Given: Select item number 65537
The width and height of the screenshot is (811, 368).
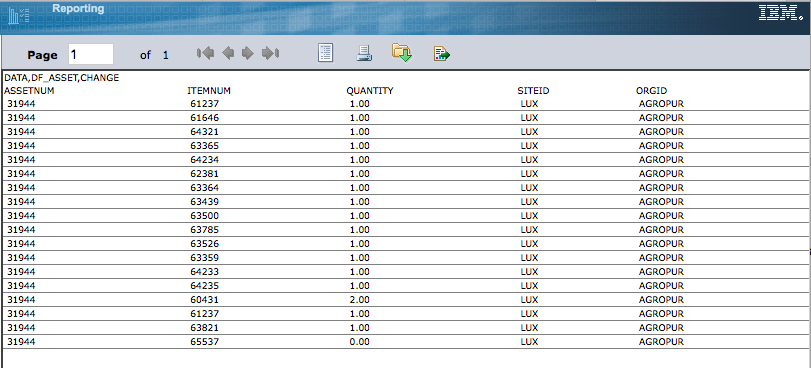Looking at the screenshot, I should click(x=205, y=342).
